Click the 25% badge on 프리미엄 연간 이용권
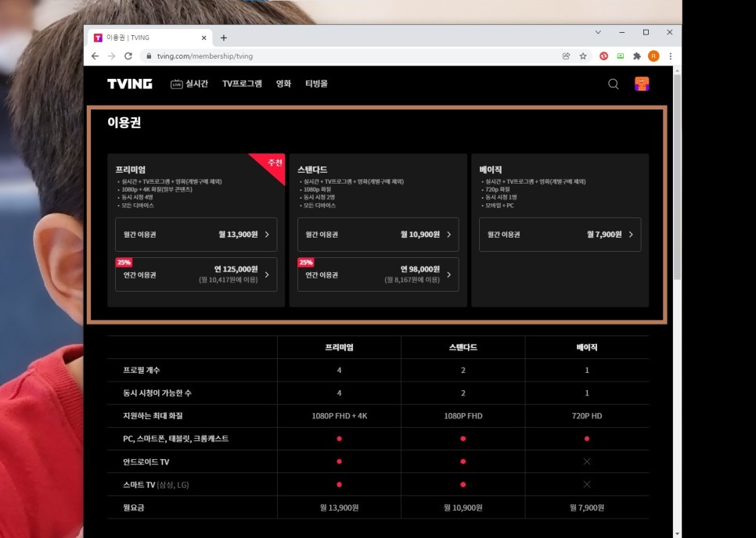Image resolution: width=756 pixels, height=538 pixels. click(x=124, y=263)
